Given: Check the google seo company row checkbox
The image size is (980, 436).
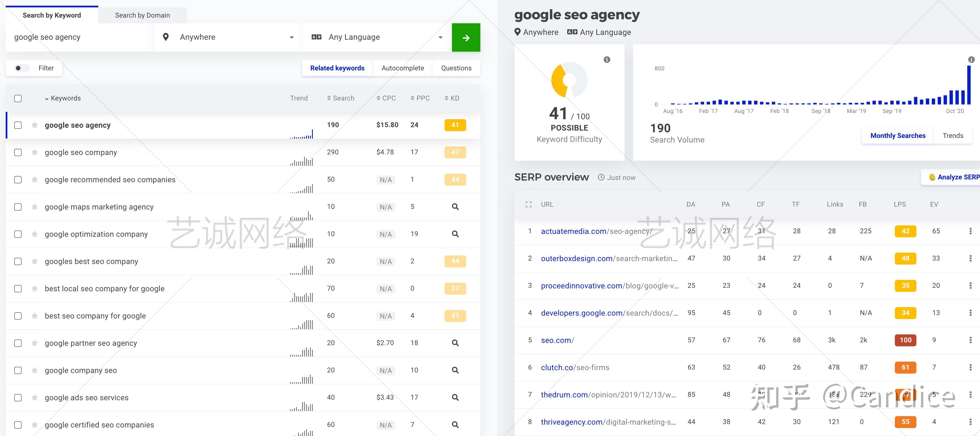Looking at the screenshot, I should coord(18,152).
